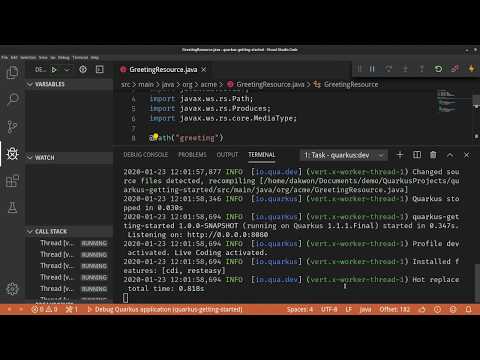The width and height of the screenshot is (480, 360).
Task: Click 'main' in the breadcrumb
Action: tap(146, 84)
